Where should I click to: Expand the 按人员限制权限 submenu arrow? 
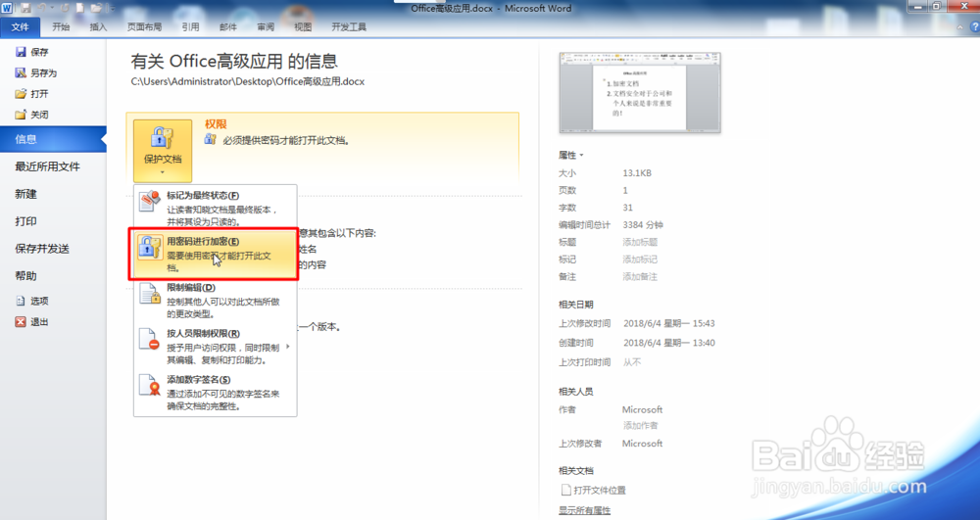click(287, 347)
